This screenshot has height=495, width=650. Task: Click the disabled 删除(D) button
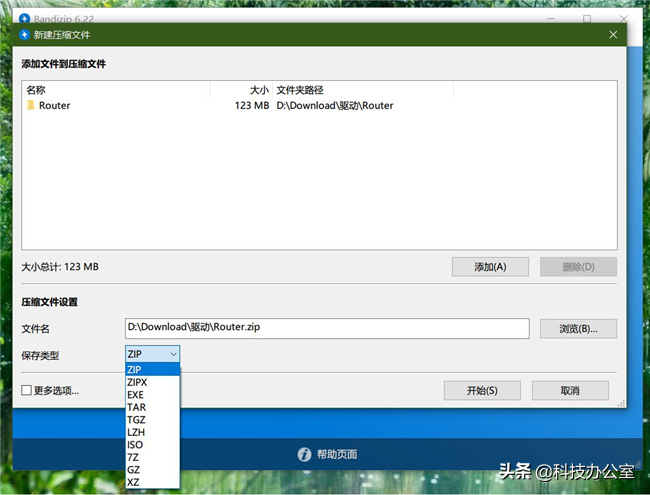pyautogui.click(x=578, y=267)
